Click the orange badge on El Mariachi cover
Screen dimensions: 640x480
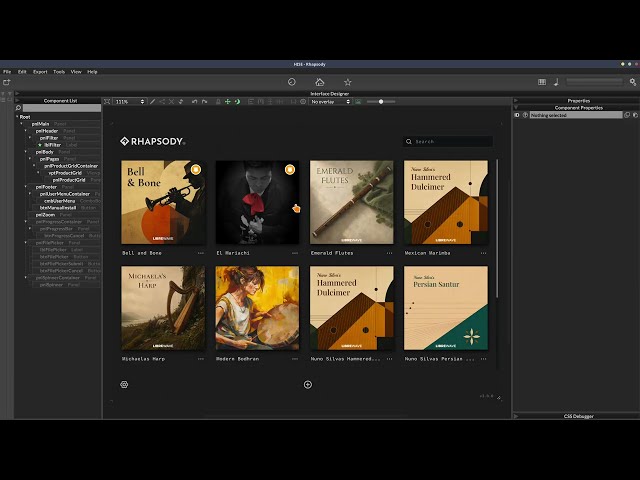(x=290, y=169)
